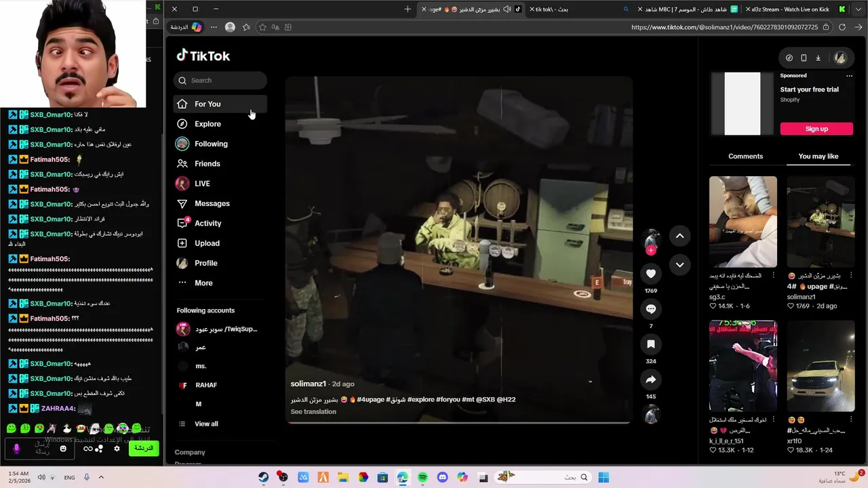Like the video with heart icon
The width and height of the screenshot is (868, 488).
pyautogui.click(x=651, y=273)
